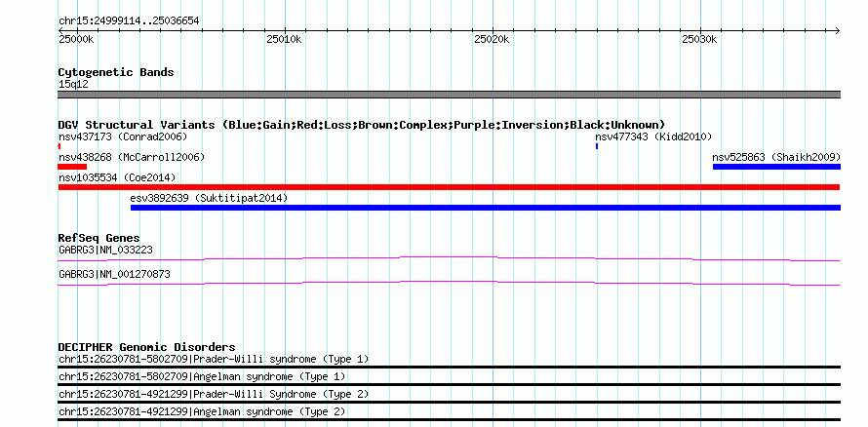
Task: Click the long red nsv1035534 loss bar
Action: [449, 187]
